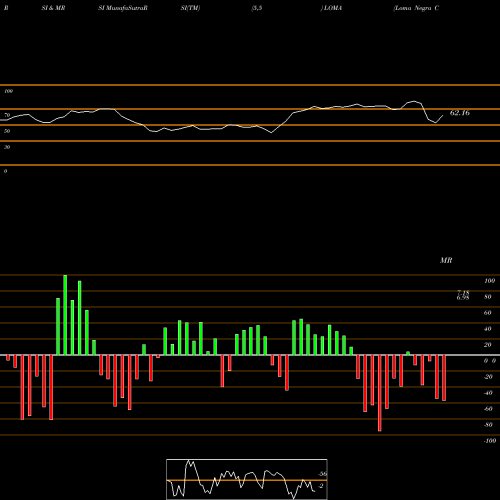
Task: Click the MR axis label -60
Action: pos(488,409)
